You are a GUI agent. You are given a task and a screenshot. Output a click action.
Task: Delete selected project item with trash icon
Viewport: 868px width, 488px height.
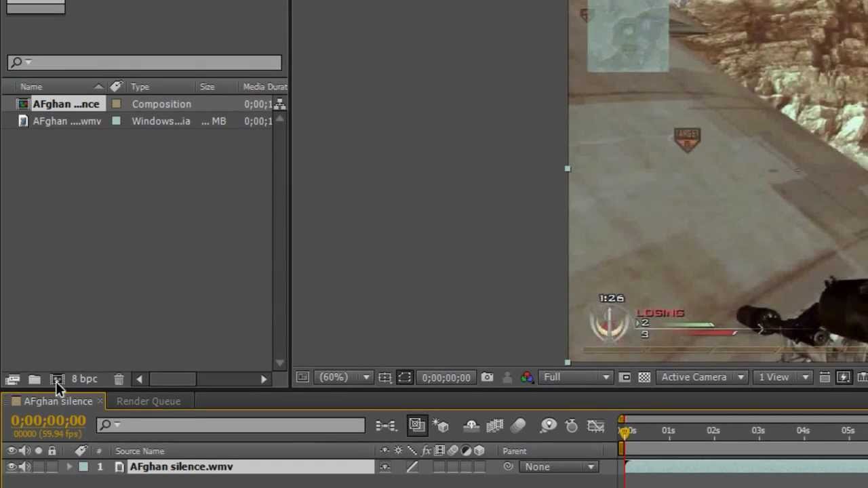[x=119, y=380]
